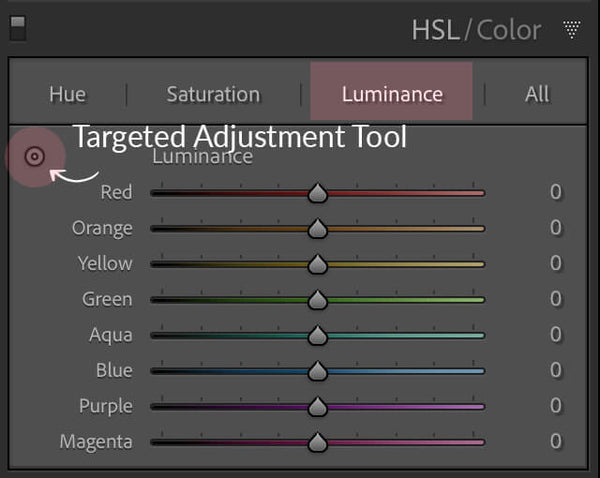Collapse the HSL/Color panel triangle
Image resolution: width=600 pixels, height=478 pixels.
coord(572,29)
